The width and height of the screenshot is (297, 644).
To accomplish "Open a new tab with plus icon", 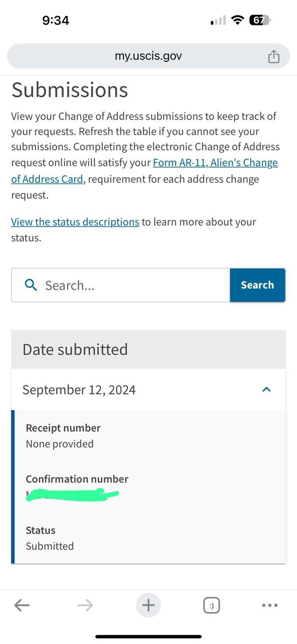I will [x=148, y=605].
